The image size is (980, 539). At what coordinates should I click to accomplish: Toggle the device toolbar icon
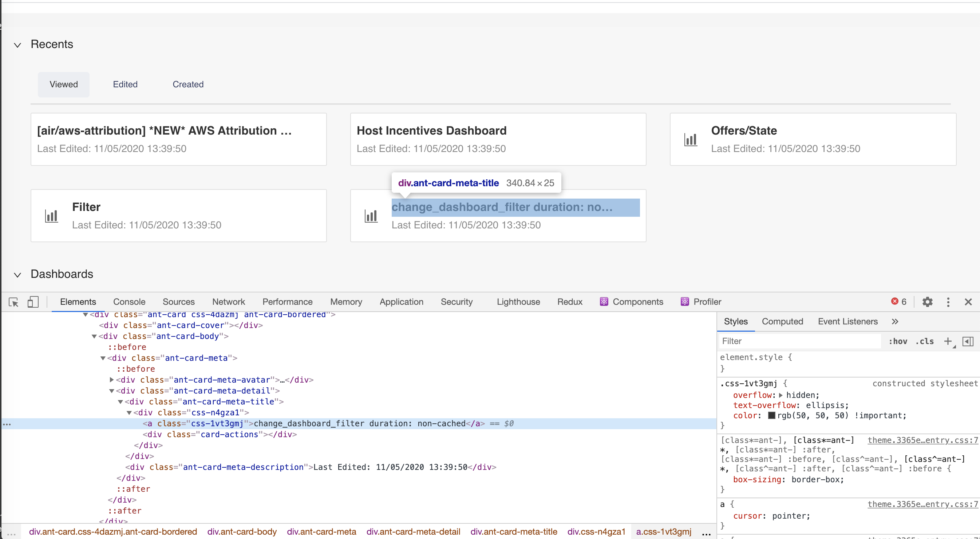click(33, 302)
